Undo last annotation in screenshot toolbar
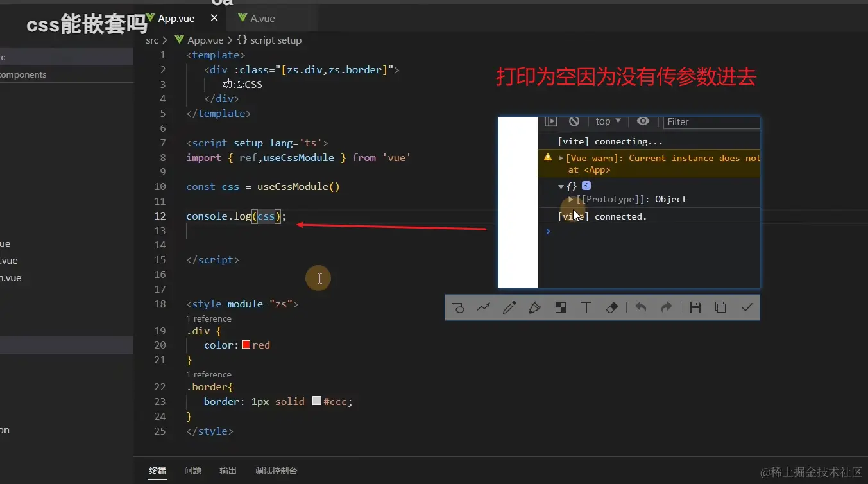This screenshot has width=868, height=484. 640,307
